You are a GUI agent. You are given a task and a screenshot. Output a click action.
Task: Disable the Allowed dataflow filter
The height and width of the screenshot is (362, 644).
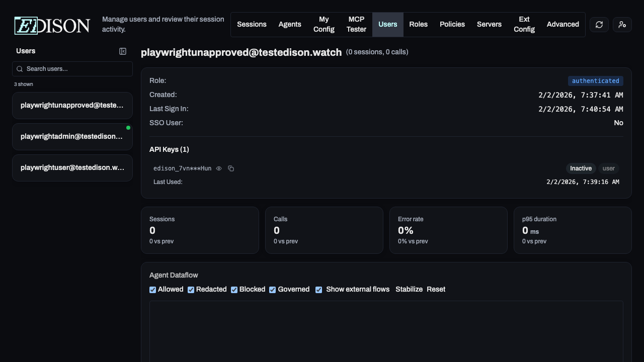[152, 290]
